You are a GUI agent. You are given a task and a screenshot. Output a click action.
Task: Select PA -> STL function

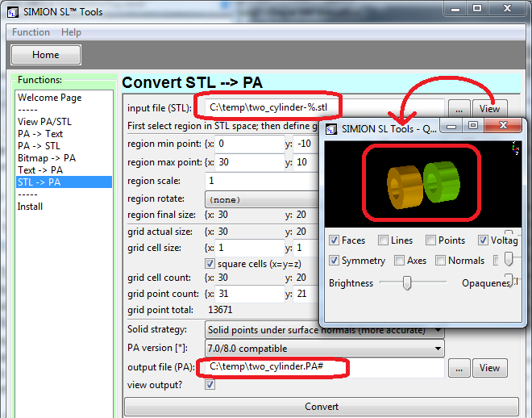[x=39, y=146]
